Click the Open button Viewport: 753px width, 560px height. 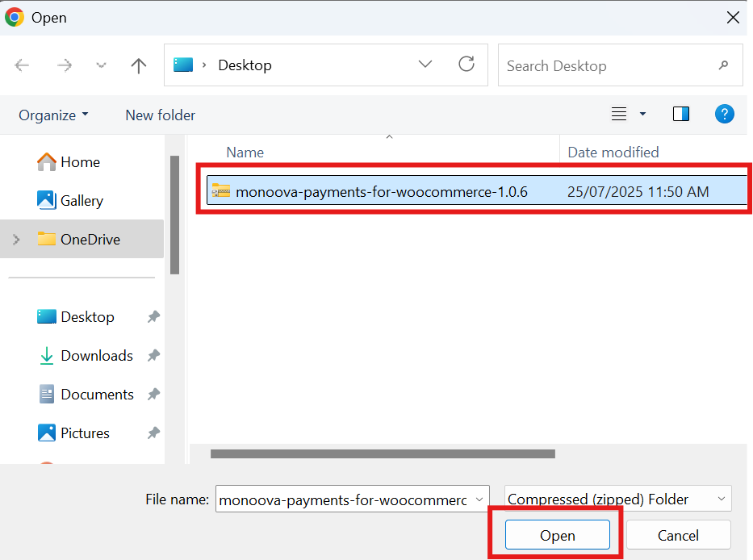tap(558, 534)
